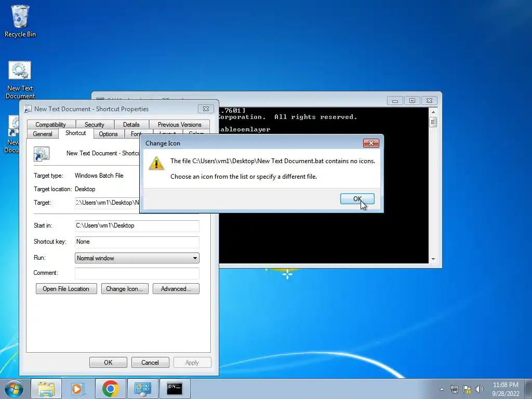Open the Advanced... shortcut settings
The height and width of the screenshot is (399, 532).
[x=176, y=289]
